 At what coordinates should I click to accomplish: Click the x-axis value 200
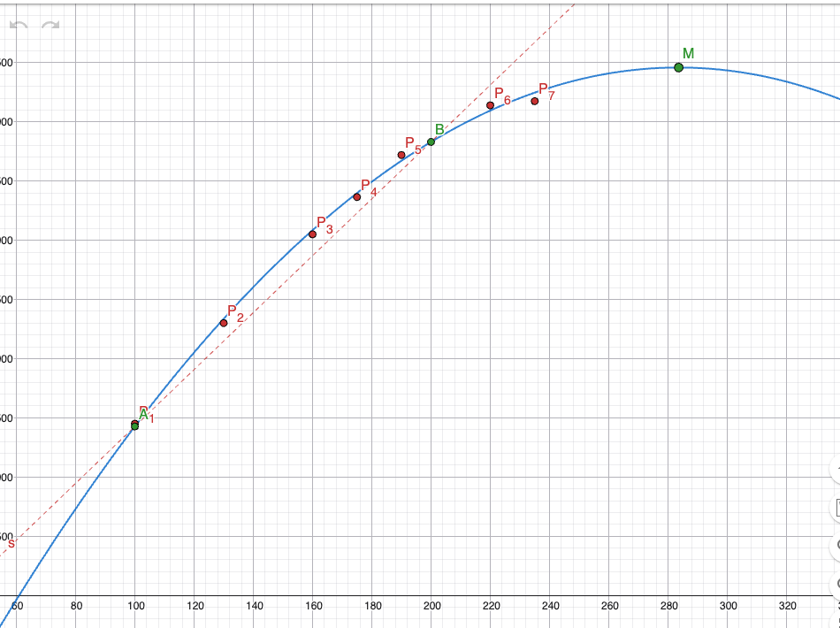click(x=432, y=606)
